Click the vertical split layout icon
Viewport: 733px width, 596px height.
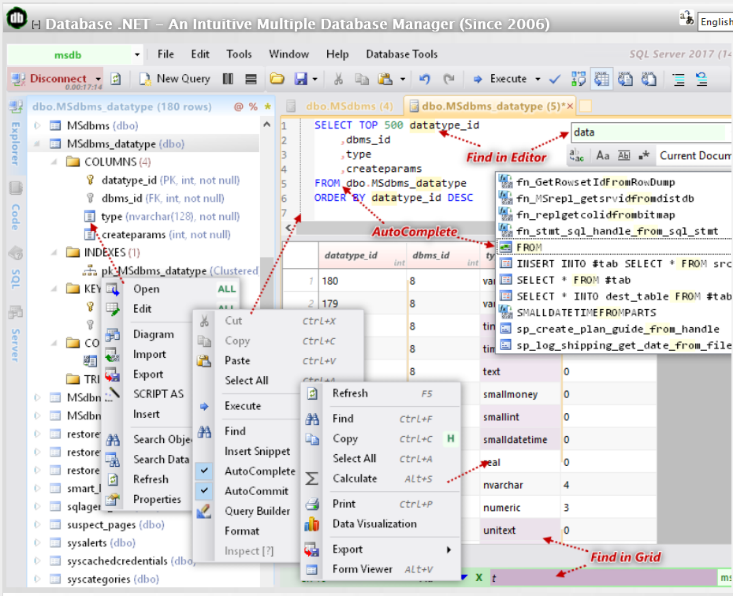(228, 79)
